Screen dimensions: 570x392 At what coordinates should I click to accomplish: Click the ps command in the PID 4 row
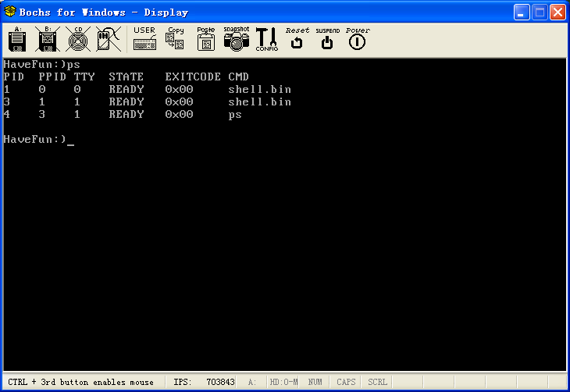235,115
